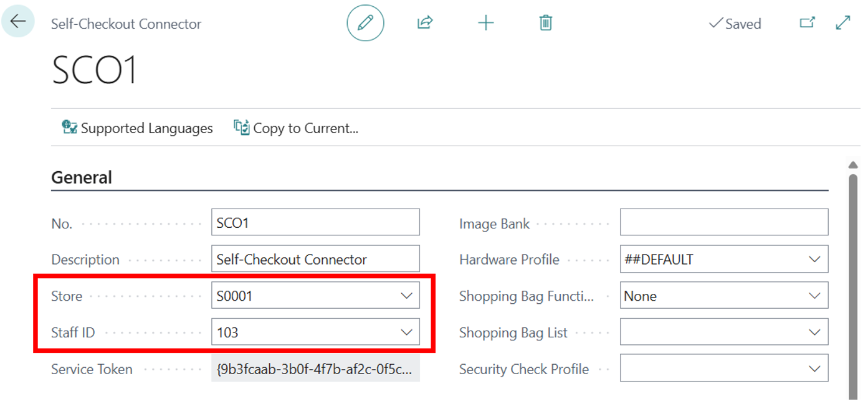The width and height of the screenshot is (868, 404).
Task: Open the Supported Languages action
Action: pos(146,128)
